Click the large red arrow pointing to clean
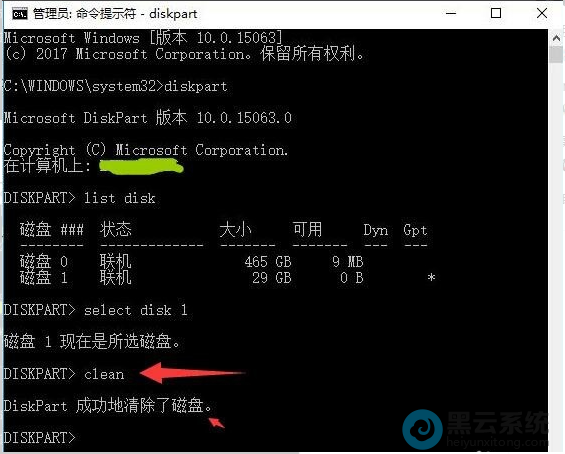This screenshot has width=565, height=454. (193, 373)
